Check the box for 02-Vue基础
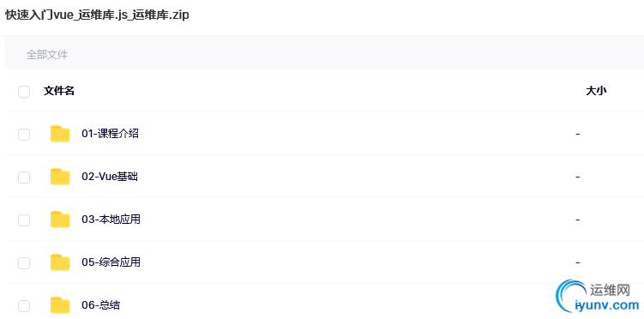 pos(24,178)
